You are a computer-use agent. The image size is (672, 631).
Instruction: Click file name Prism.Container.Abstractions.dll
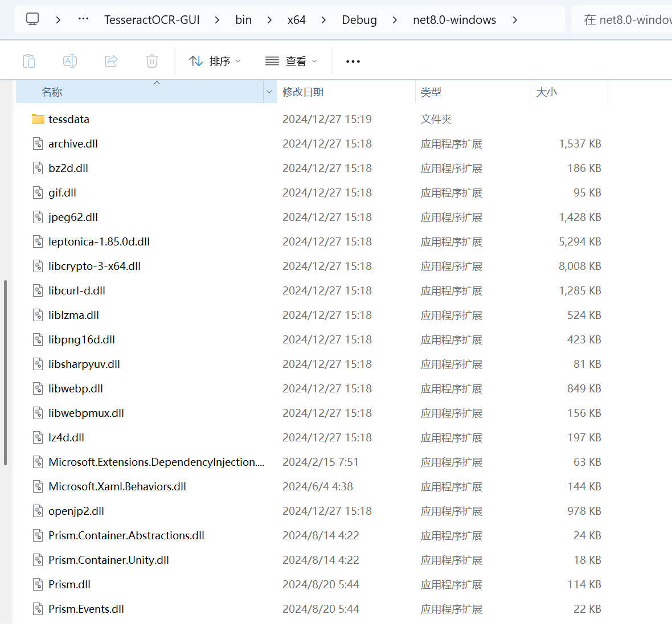click(x=126, y=535)
